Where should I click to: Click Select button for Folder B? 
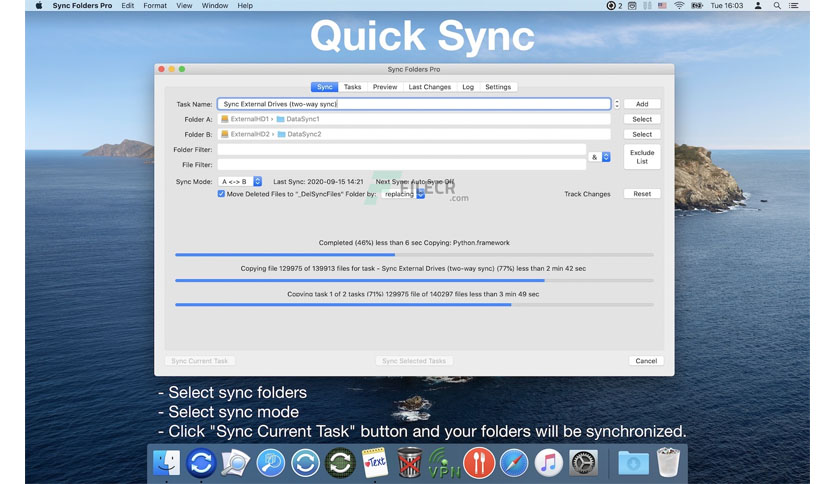(642, 134)
